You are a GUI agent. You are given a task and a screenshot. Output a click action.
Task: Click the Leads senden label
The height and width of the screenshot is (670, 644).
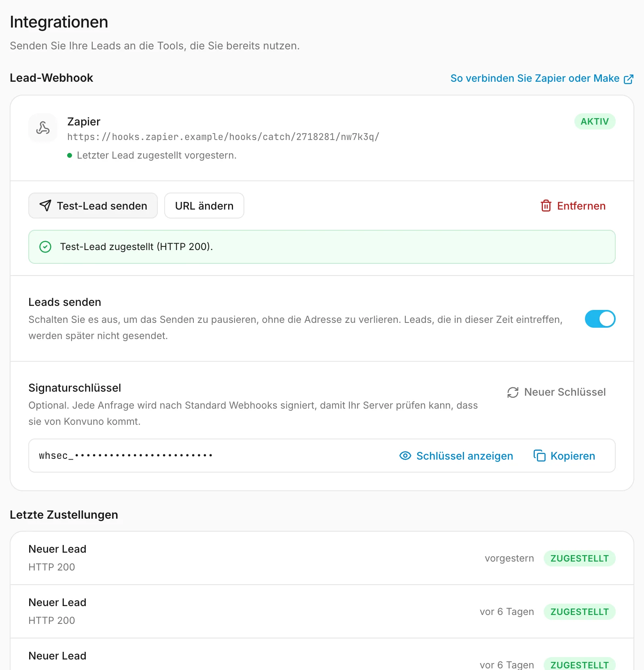point(65,302)
